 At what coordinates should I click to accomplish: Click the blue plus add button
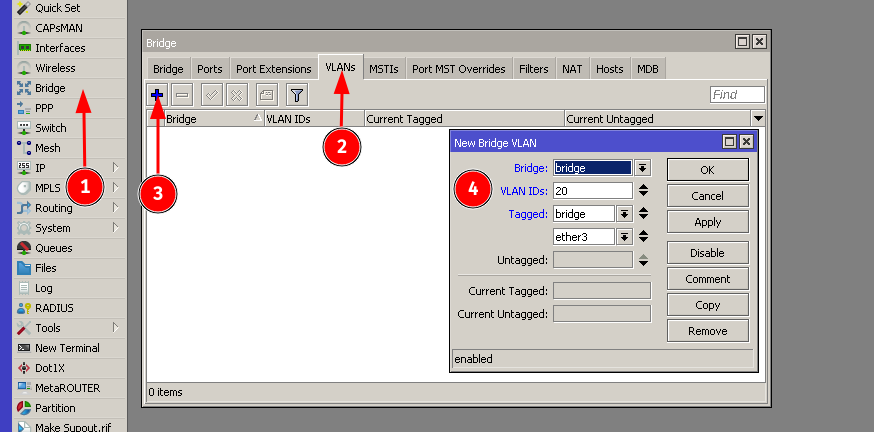click(157, 95)
